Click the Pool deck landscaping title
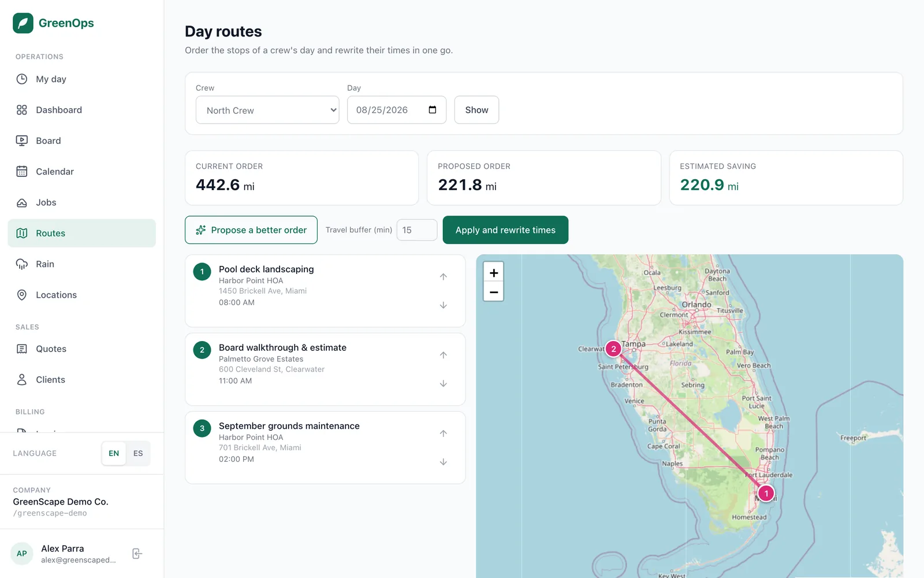This screenshot has height=578, width=924. coord(266,269)
